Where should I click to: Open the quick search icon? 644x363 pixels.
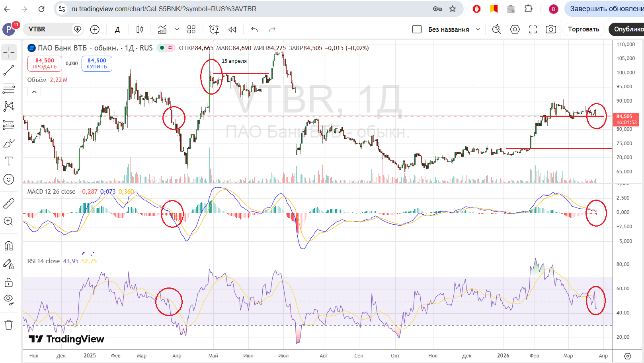coord(496,29)
